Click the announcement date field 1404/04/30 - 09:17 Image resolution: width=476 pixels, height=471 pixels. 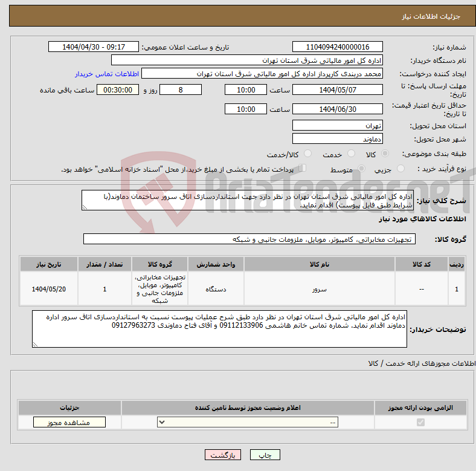click(x=94, y=47)
